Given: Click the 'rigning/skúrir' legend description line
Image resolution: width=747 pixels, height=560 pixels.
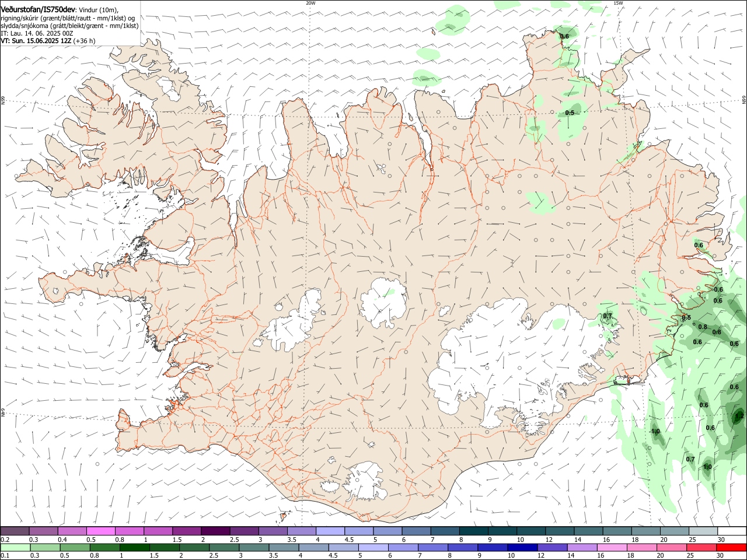Looking at the screenshot, I should [68, 18].
